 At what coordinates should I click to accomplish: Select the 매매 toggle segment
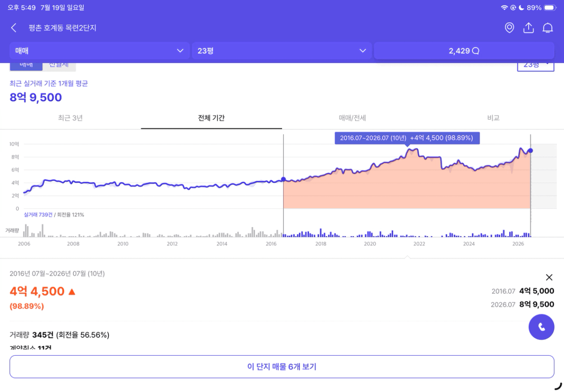pyautogui.click(x=26, y=67)
